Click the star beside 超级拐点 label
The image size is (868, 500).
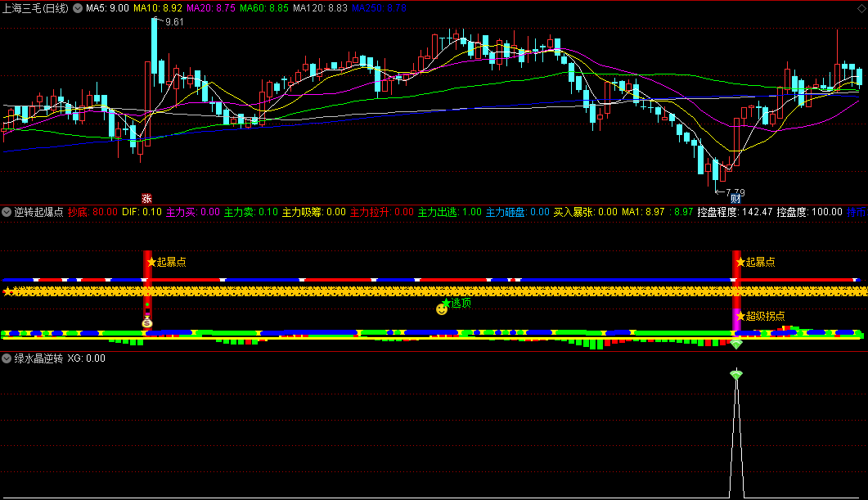[x=740, y=316]
